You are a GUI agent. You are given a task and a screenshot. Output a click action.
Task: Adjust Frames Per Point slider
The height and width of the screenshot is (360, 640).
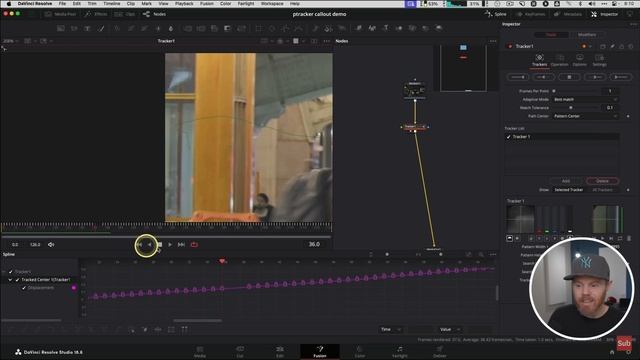point(576,91)
